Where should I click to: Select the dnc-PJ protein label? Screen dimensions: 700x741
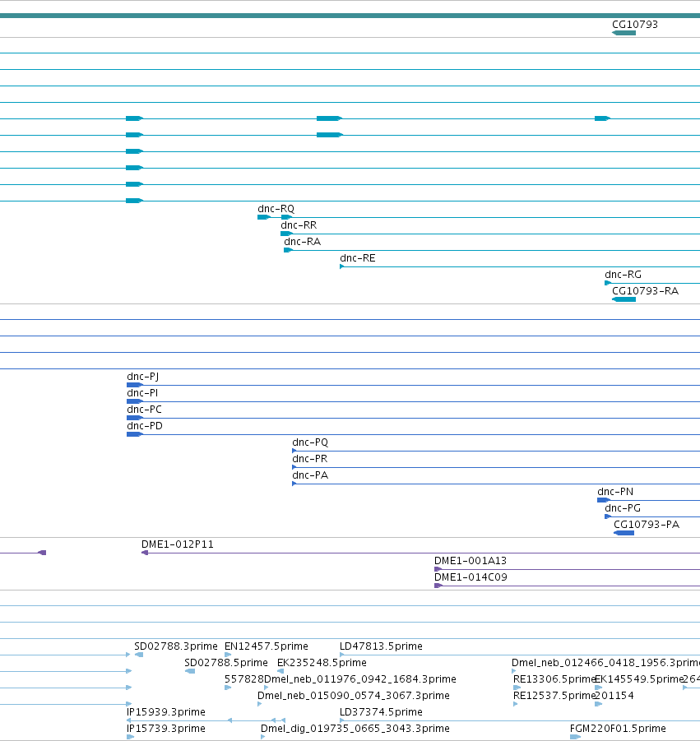[143, 377]
